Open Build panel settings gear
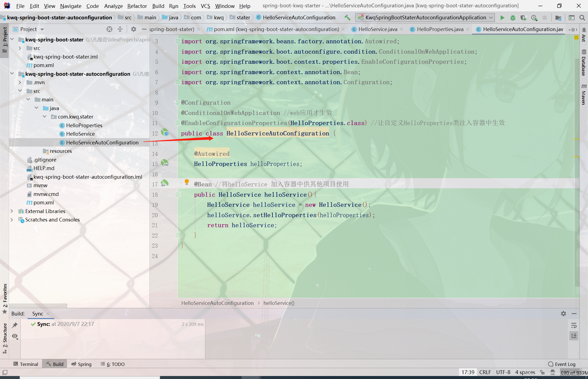The image size is (588, 379). tap(563, 314)
